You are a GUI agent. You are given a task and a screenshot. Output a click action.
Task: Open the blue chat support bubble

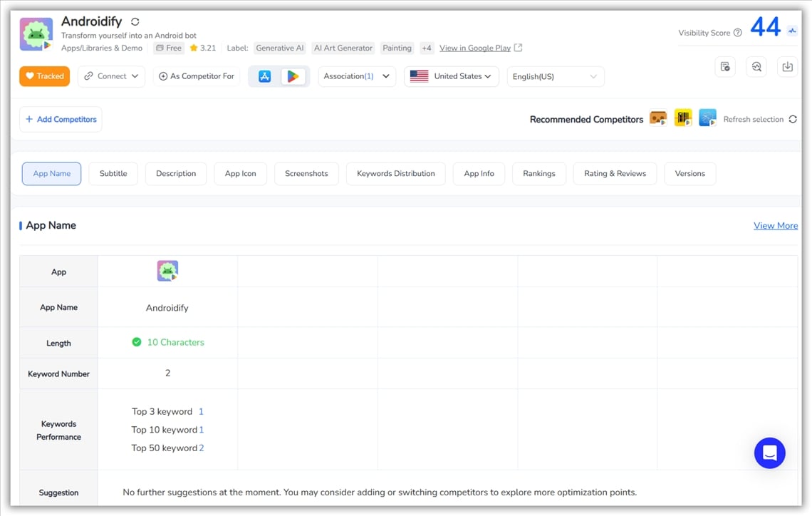(x=769, y=453)
